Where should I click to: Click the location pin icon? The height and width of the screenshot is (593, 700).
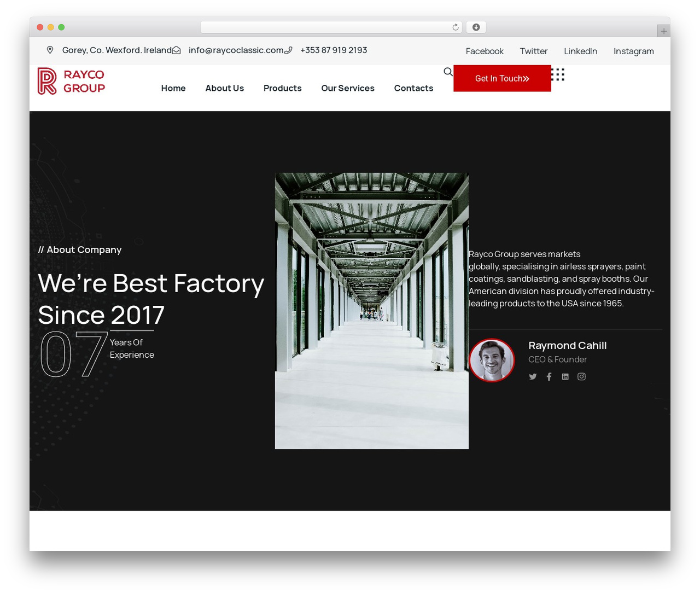(x=50, y=50)
